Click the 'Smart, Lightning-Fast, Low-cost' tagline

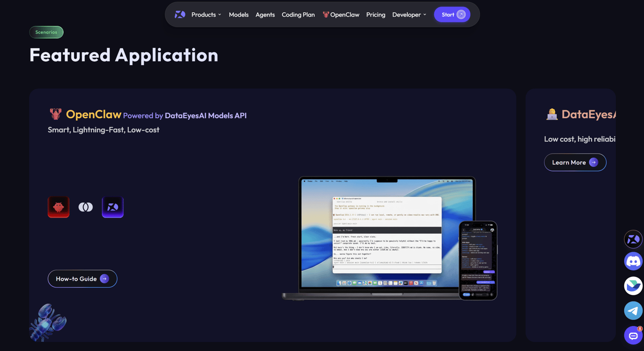pos(104,130)
